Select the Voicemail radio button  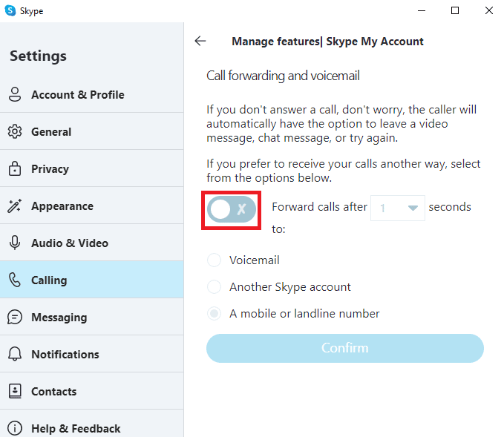pos(214,260)
